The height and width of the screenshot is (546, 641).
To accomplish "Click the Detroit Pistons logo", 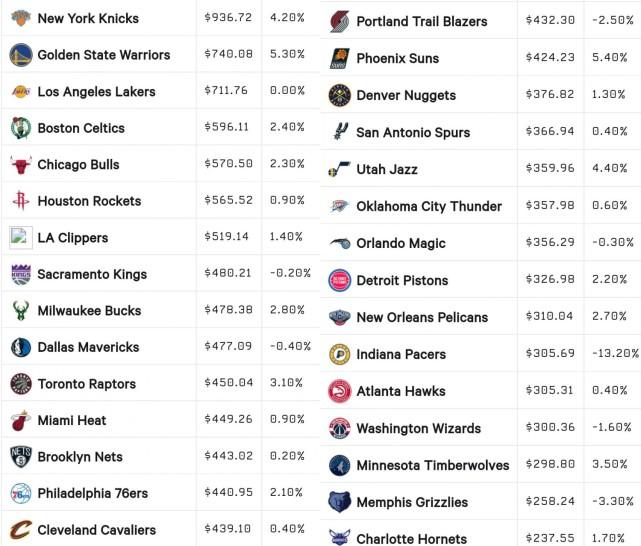I will click(x=339, y=280).
